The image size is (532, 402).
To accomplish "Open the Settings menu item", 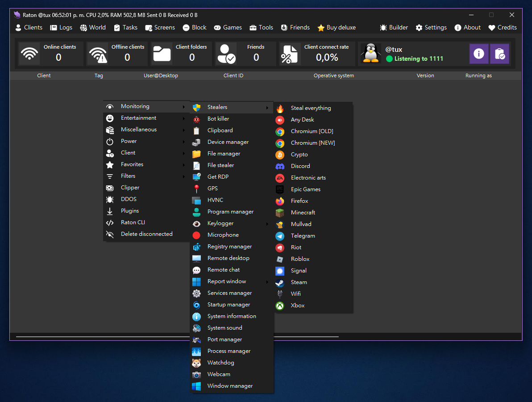I will 431,28.
